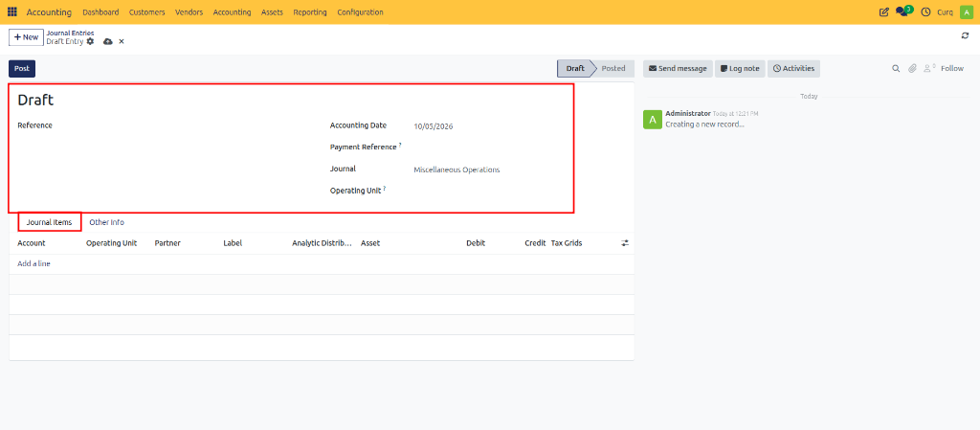Screen dimensions: 980x430
Task: Click the search magnifier in the chatter
Action: (x=896, y=69)
